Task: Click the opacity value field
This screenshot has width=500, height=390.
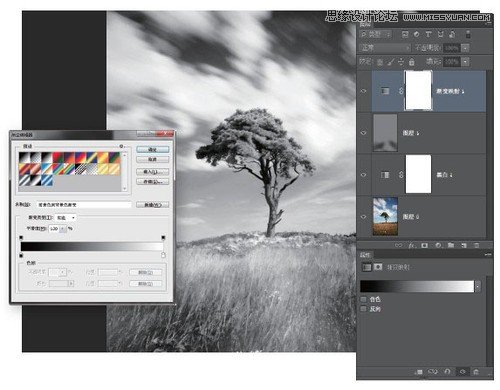Action: click(x=452, y=48)
